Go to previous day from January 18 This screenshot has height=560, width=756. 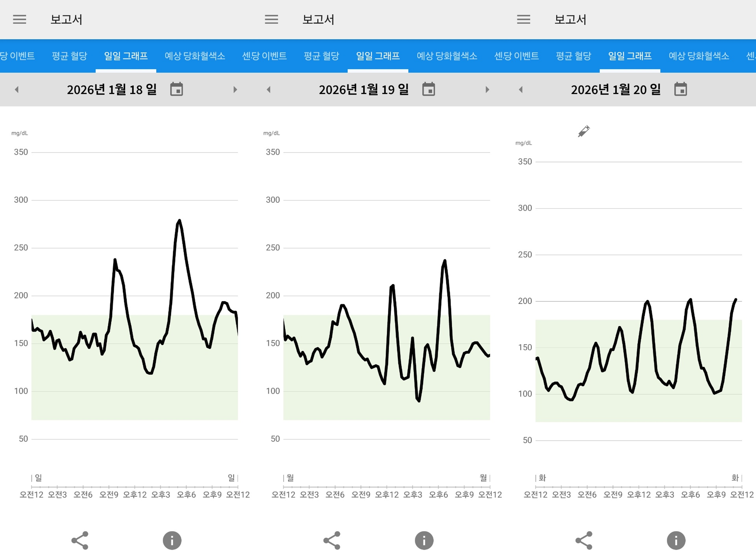point(17,90)
